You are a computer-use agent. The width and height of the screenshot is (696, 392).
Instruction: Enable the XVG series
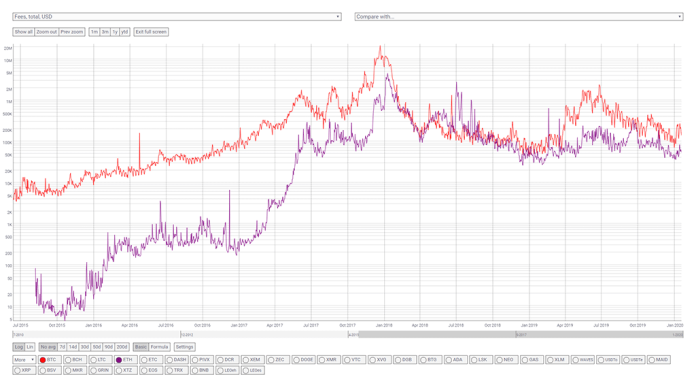pyautogui.click(x=379, y=360)
